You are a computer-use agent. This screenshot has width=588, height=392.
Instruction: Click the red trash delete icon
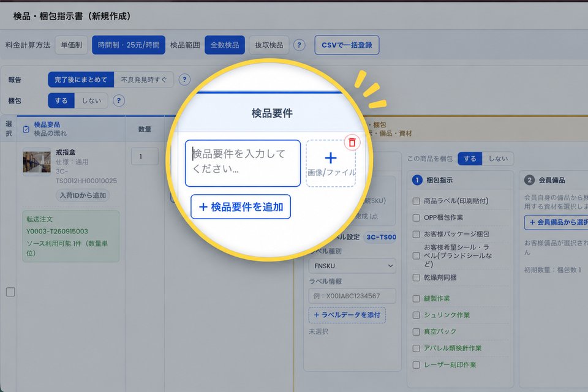352,143
